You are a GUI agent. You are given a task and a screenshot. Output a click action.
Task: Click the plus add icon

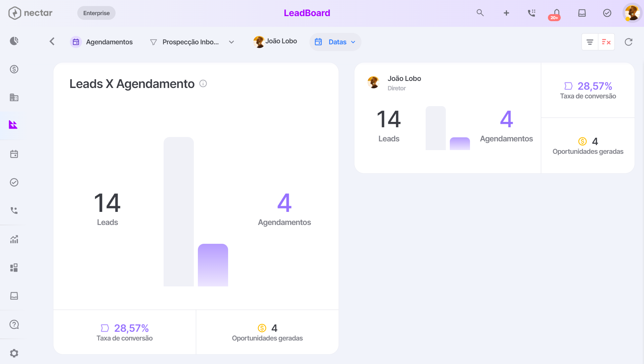[506, 13]
